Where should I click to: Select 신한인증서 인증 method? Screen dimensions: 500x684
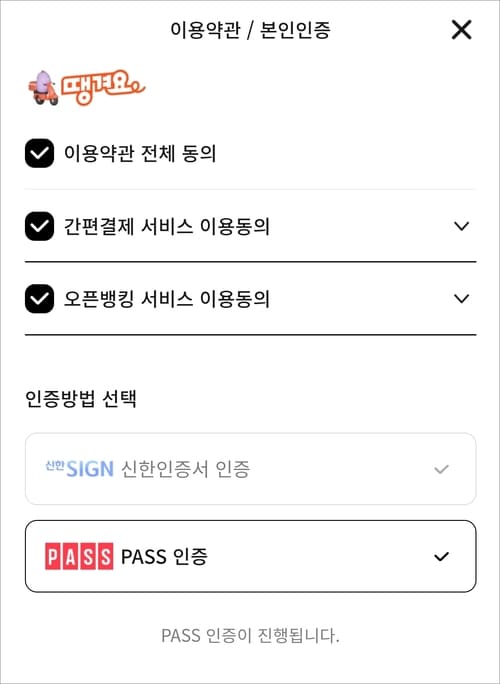(250, 469)
